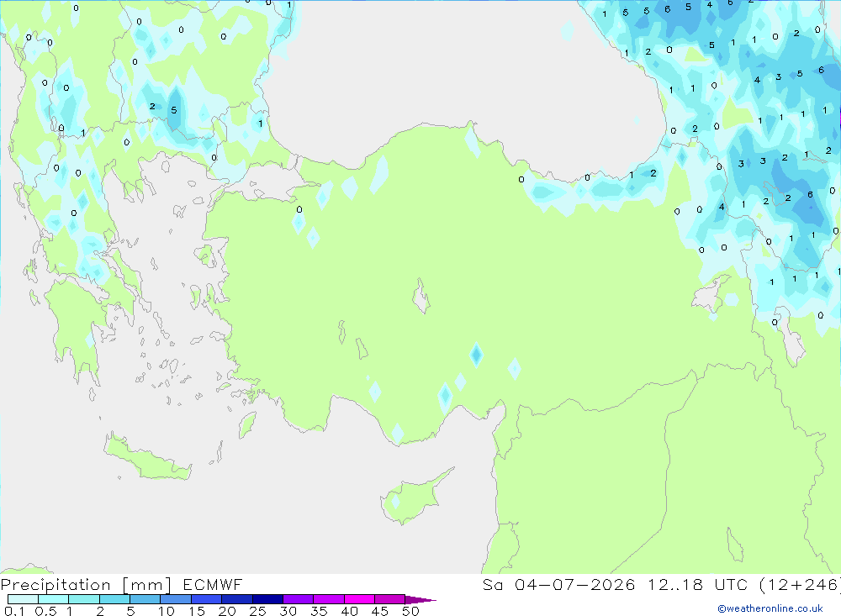Image resolution: width=841 pixels, height=616 pixels.
Task: Click the 0.1–0.5 mm legend swatch
Action: [x=23, y=599]
